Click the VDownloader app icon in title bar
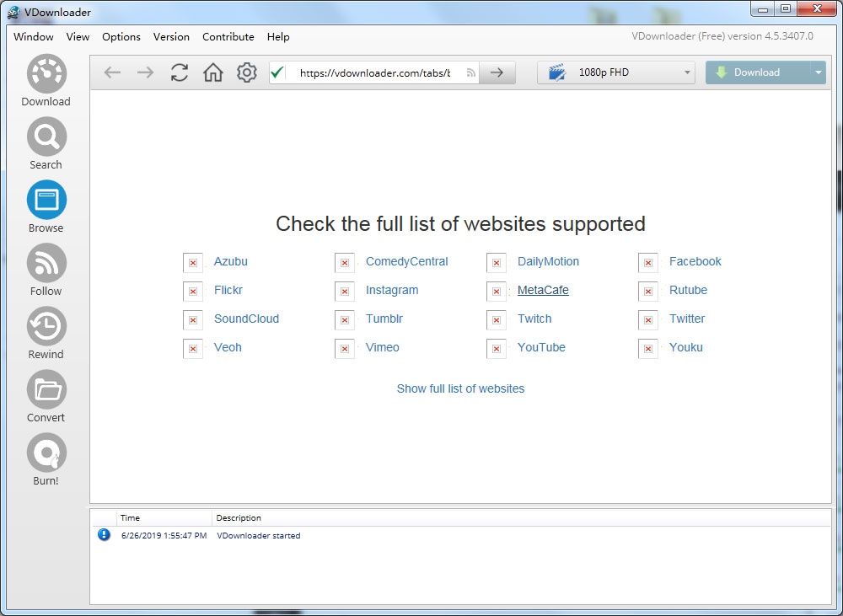843x616 pixels. point(14,12)
